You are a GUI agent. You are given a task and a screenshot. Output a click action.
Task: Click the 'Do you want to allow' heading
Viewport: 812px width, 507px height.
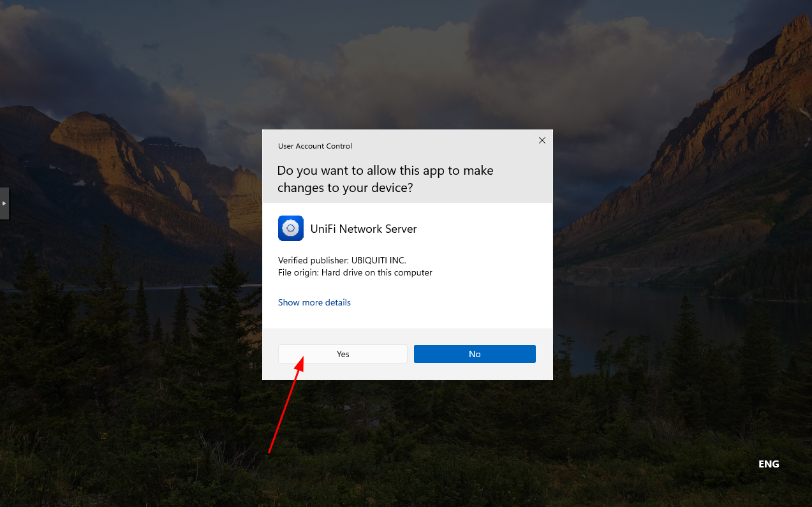[x=385, y=171]
